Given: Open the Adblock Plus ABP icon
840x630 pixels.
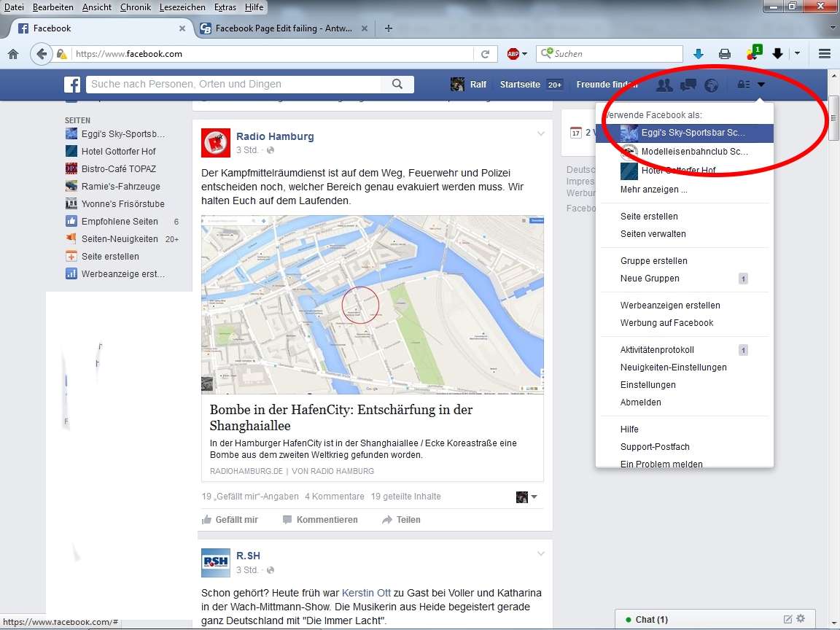Looking at the screenshot, I should pyautogui.click(x=513, y=53).
